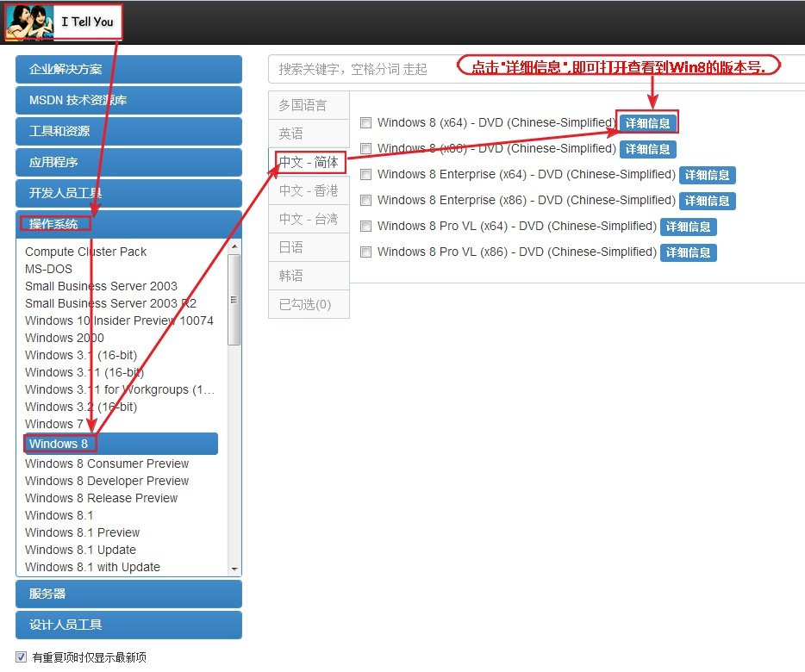Screen dimensions: 805x672
Task: Check the Windows 8 (x64) DVD checkbox
Action: 365,122
